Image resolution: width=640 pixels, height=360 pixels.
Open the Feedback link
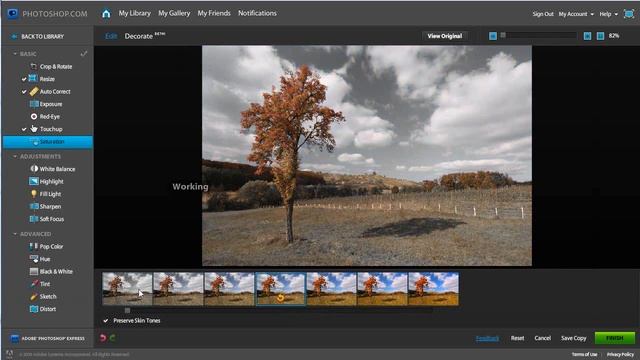(x=487, y=338)
